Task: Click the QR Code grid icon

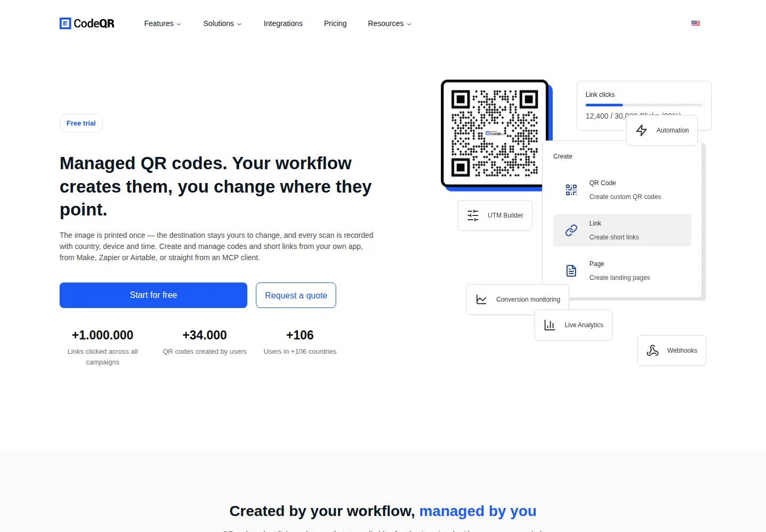Action: 571,190
